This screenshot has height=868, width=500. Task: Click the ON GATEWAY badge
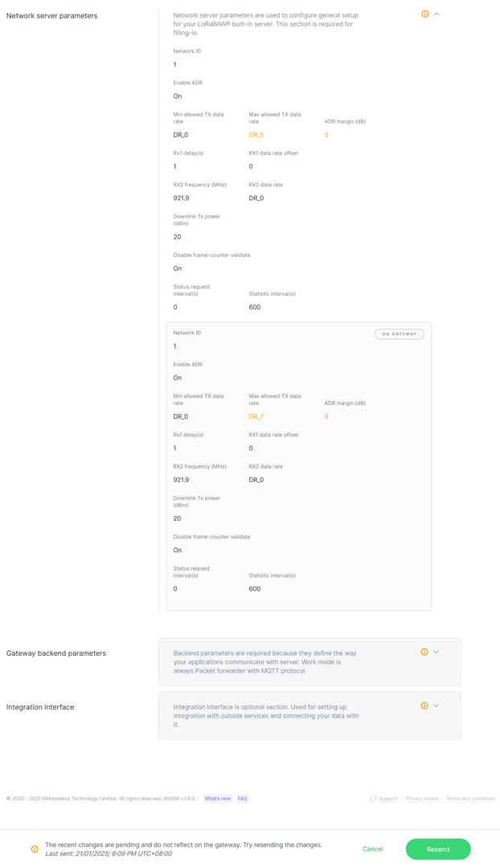[400, 334]
